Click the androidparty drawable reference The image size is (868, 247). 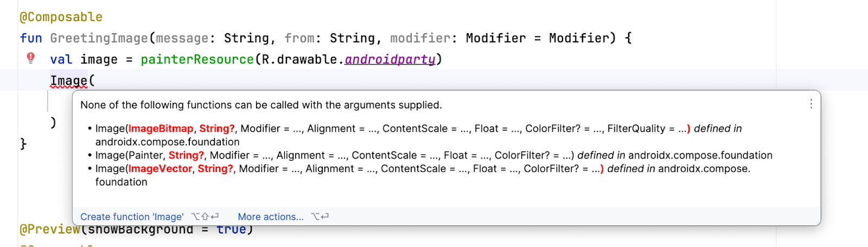pyautogui.click(x=390, y=59)
